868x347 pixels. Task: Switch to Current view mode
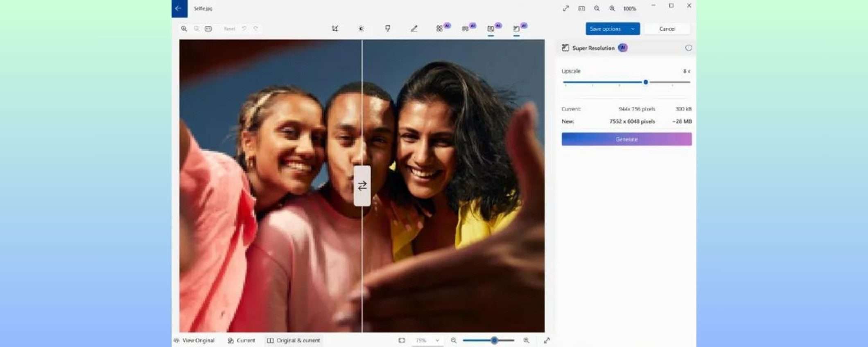point(242,340)
